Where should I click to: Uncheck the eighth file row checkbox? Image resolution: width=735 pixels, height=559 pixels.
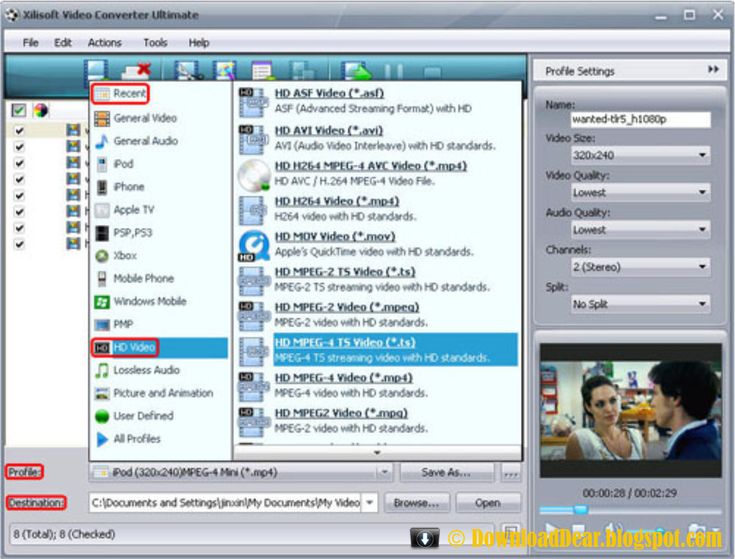[19, 244]
